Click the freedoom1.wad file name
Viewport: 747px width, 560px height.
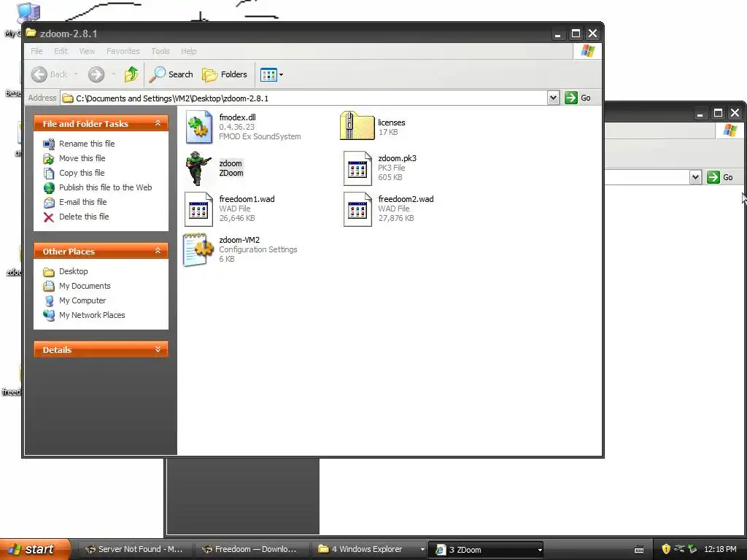tap(247, 199)
